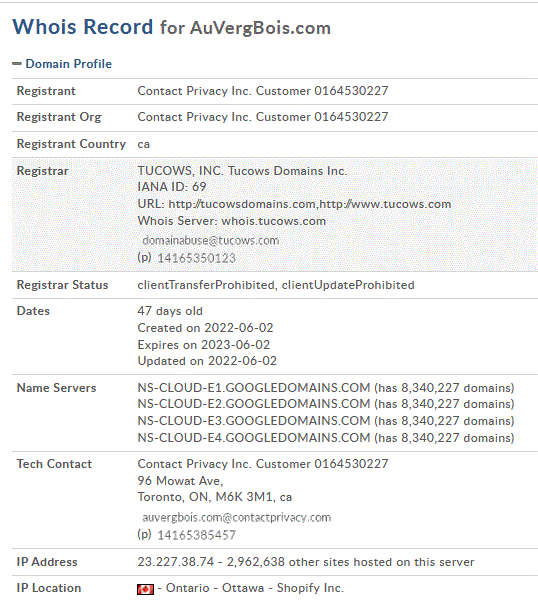Click Tech Contact name Contact Privacy Inc.
This screenshot has width=538, height=602.
pyautogui.click(x=263, y=464)
